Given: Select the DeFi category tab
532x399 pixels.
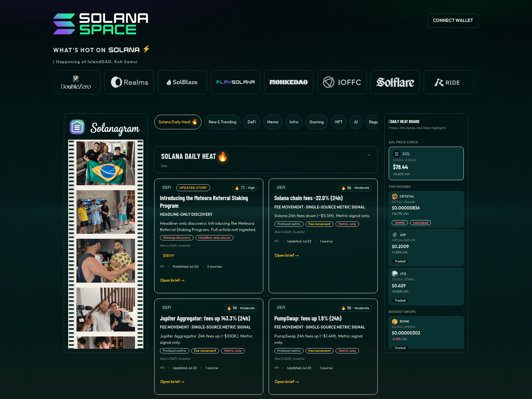Looking at the screenshot, I should tap(252, 122).
